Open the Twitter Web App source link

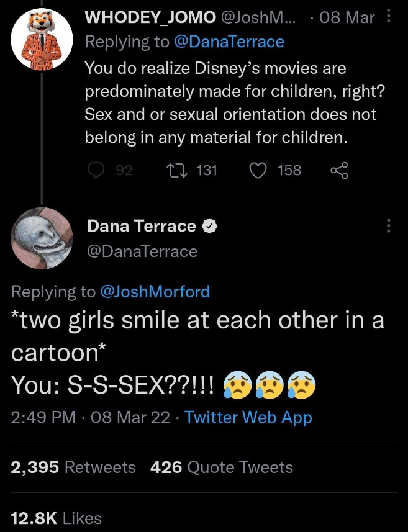[x=248, y=418]
